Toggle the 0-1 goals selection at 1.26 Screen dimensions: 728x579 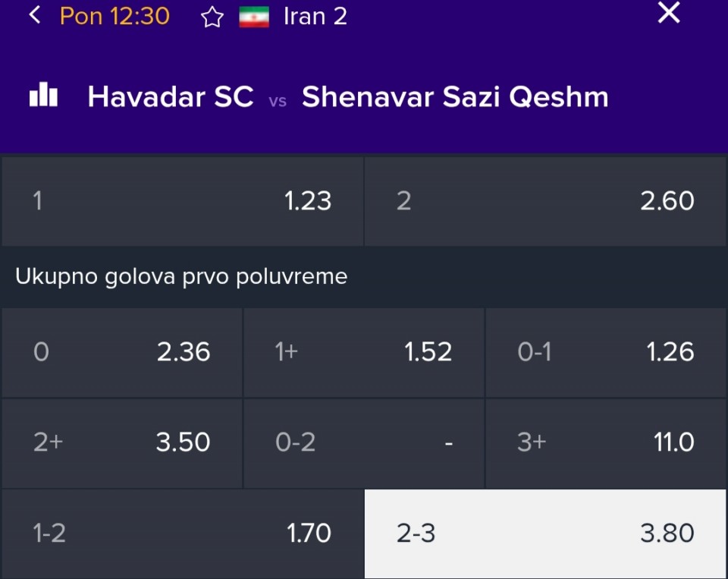click(x=606, y=352)
